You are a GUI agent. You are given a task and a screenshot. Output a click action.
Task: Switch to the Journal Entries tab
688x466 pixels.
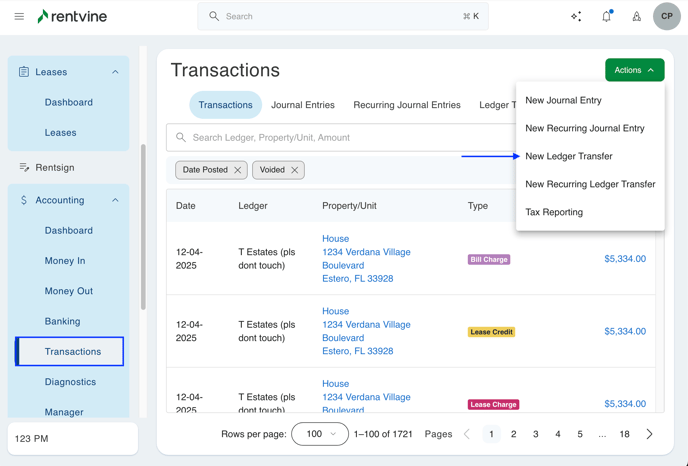click(303, 105)
